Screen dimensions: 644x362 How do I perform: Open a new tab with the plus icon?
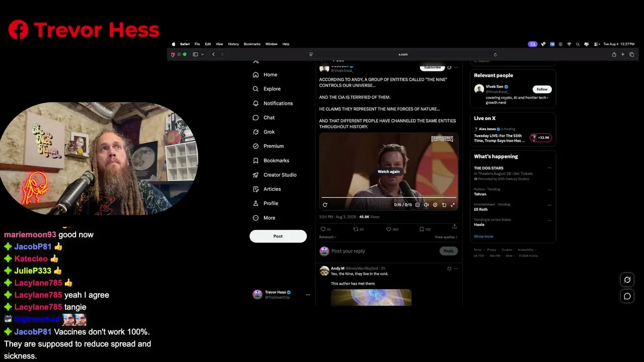pos(622,54)
